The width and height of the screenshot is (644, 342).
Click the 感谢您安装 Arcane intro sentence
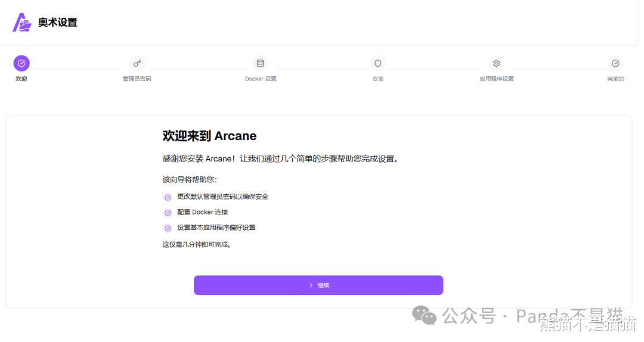click(x=280, y=159)
